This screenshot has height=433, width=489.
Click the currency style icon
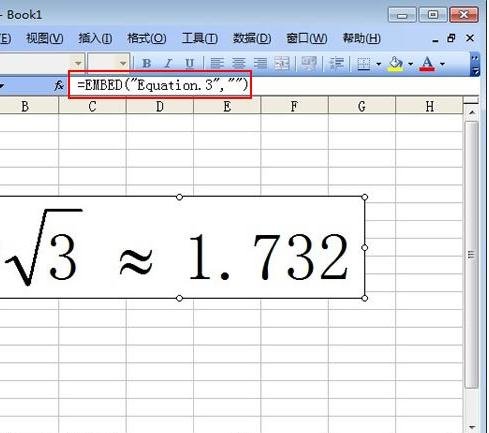[x=309, y=63]
